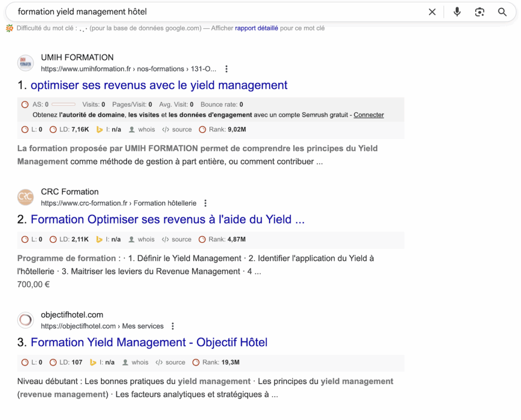This screenshot has height=420, width=521.
Task: Clear the search query with the X icon
Action: click(x=432, y=12)
